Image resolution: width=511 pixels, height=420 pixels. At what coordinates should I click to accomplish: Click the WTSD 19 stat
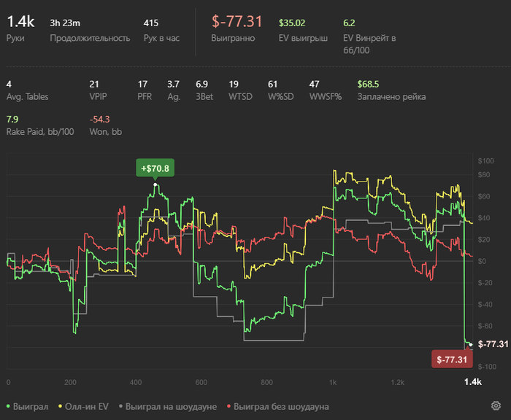(234, 85)
